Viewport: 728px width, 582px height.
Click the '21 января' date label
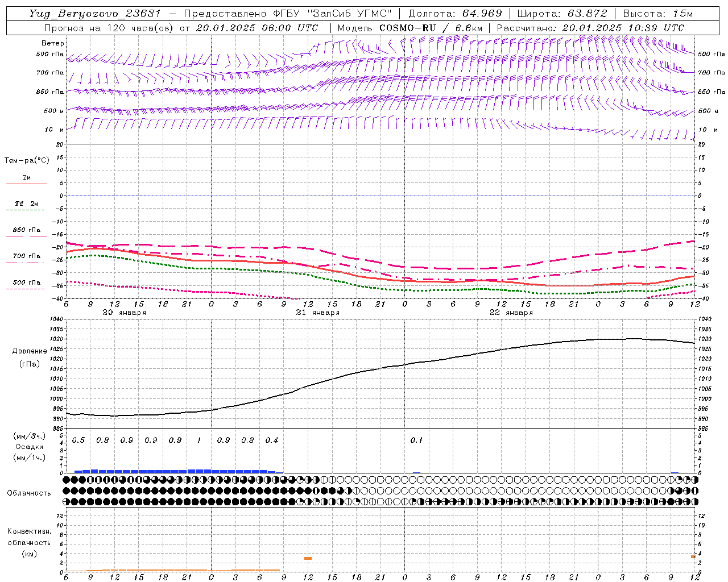point(317,313)
